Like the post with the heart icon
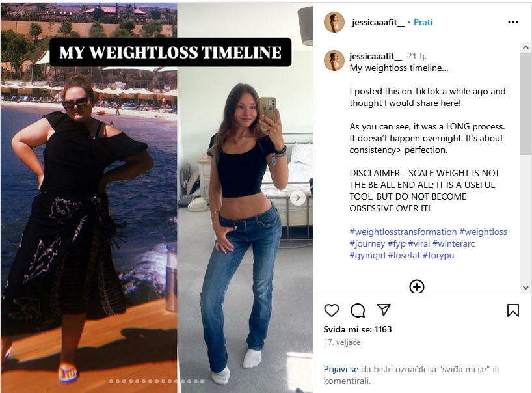This screenshot has height=393, width=532. click(332, 310)
